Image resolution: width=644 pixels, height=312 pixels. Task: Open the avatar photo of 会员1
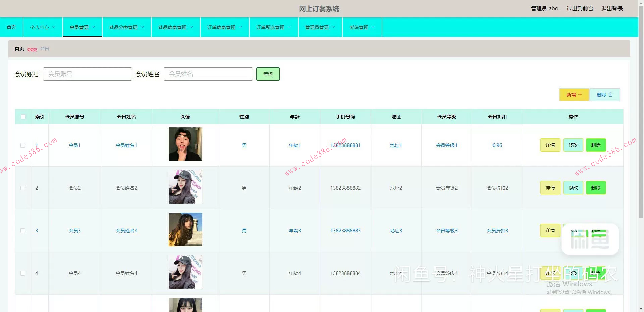[x=185, y=144]
